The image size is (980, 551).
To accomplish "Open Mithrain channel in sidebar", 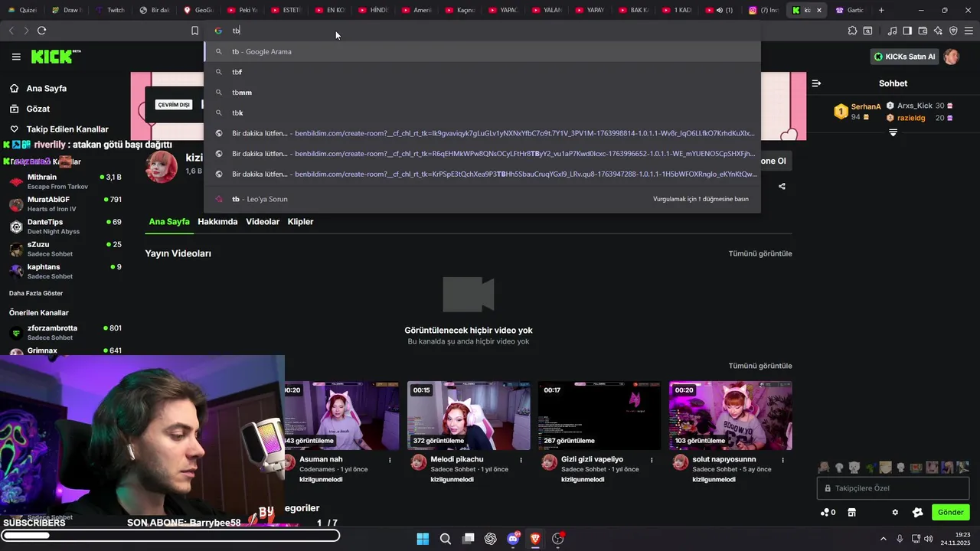I will click(65, 181).
